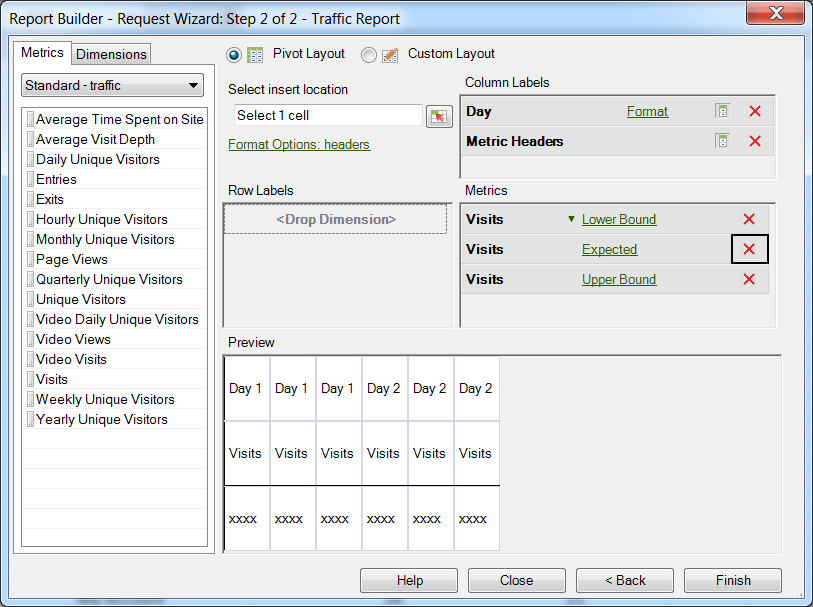Click the Custom Layout pencil icon
This screenshot has width=813, height=607.
(390, 54)
